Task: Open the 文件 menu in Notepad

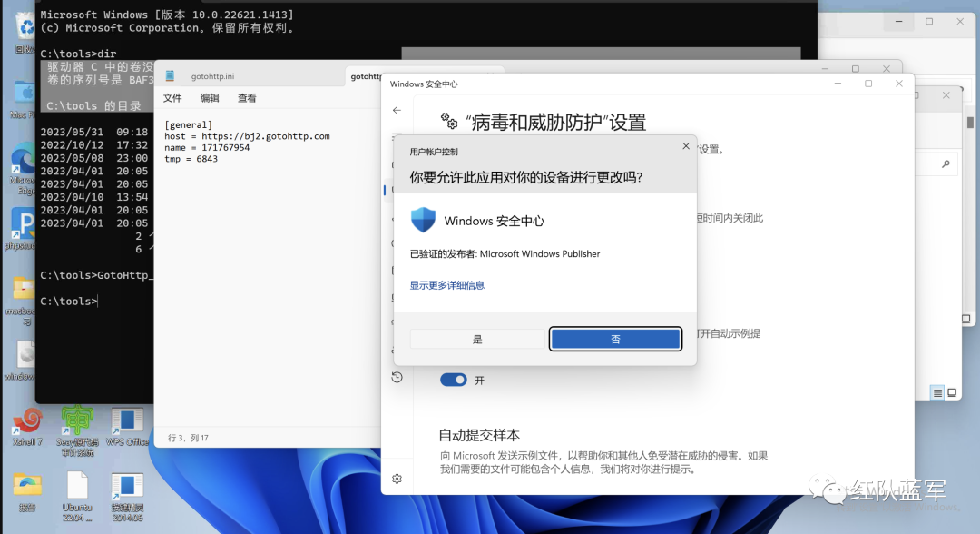Action: point(172,98)
